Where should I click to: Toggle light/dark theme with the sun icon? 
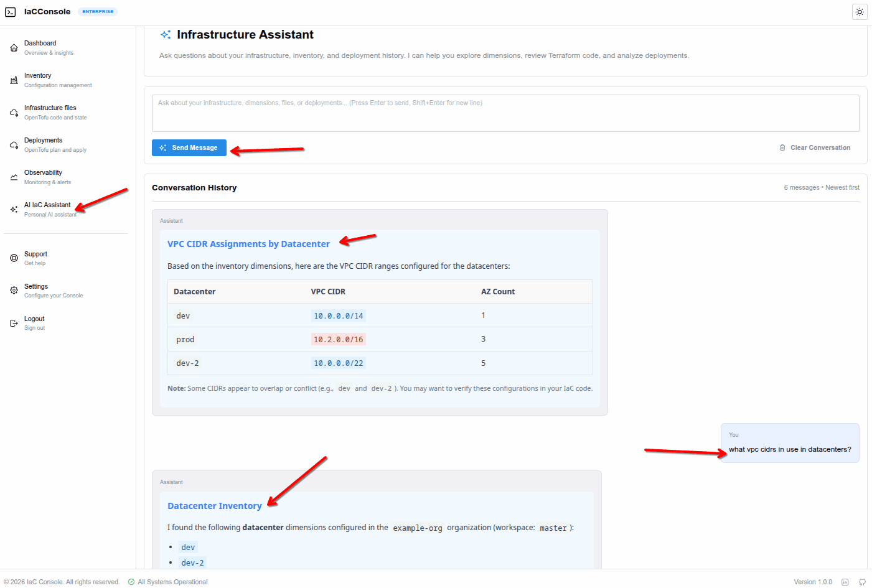point(860,12)
